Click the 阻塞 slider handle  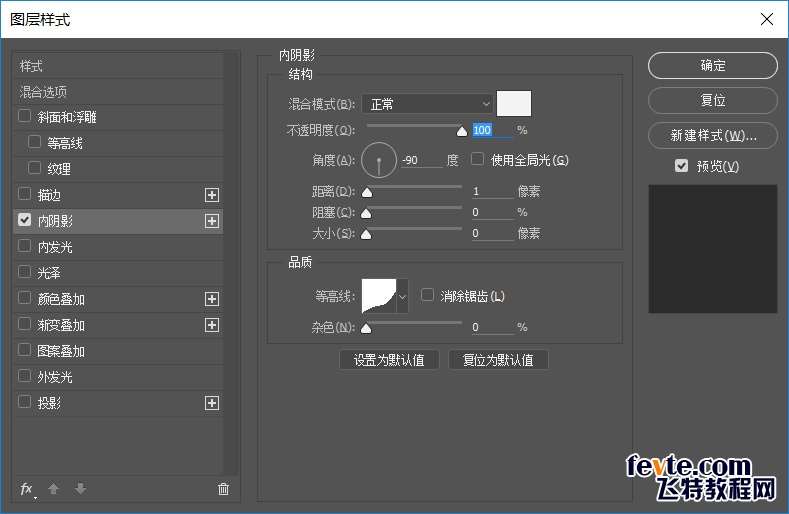coord(366,214)
